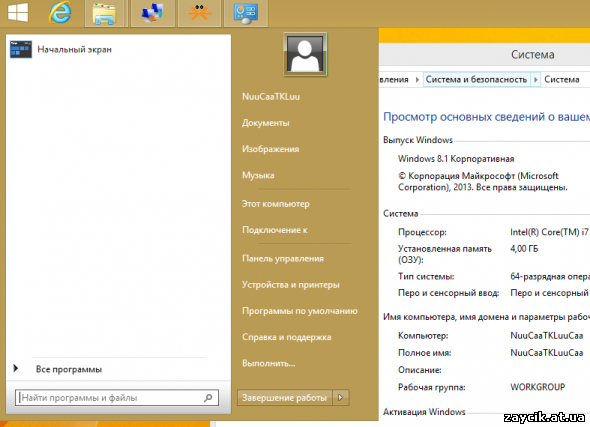Click the Microsoft copyright notice text
The image size is (590, 427).
pos(483,181)
